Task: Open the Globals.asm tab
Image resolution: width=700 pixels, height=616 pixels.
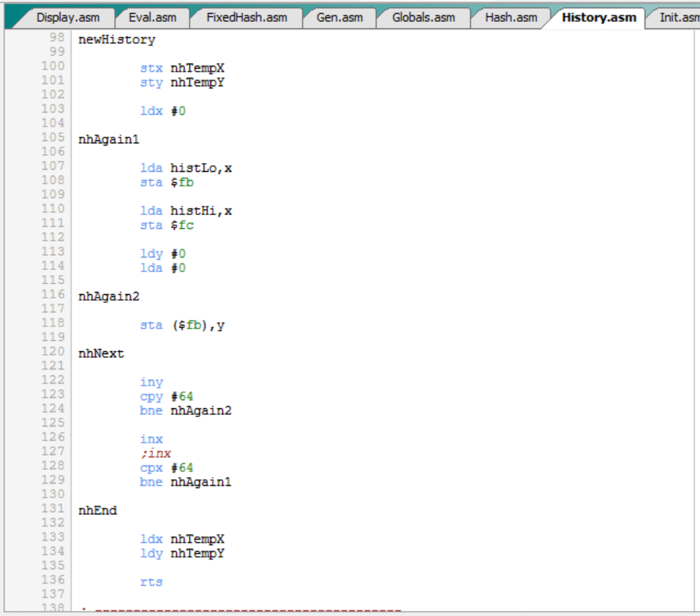Action: 423,18
